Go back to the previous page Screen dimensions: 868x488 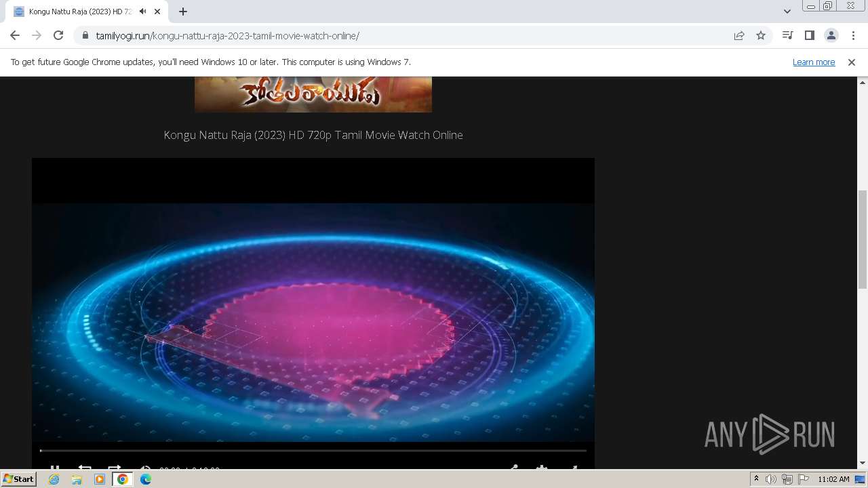(15, 35)
